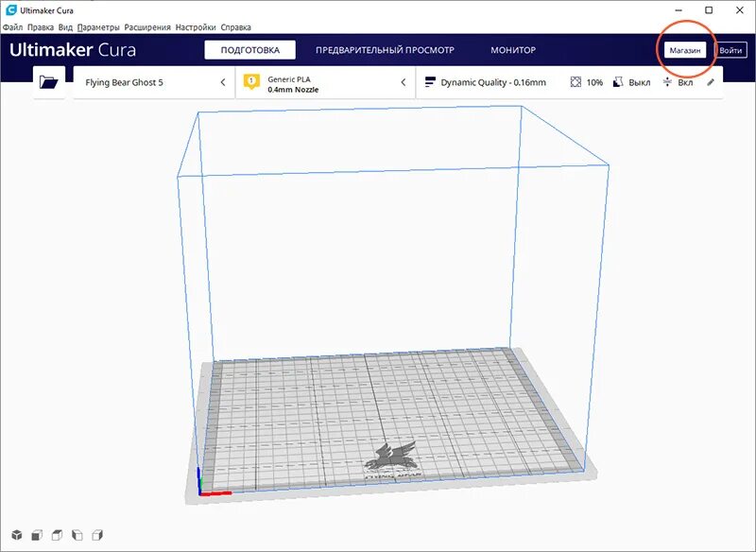Screen dimensions: 756x552
Task: Click the Dynamic Quality profile layers icon
Action: point(430,82)
